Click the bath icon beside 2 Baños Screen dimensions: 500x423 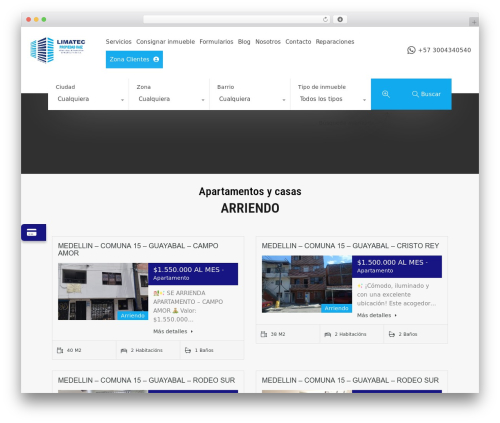pyautogui.click(x=392, y=334)
